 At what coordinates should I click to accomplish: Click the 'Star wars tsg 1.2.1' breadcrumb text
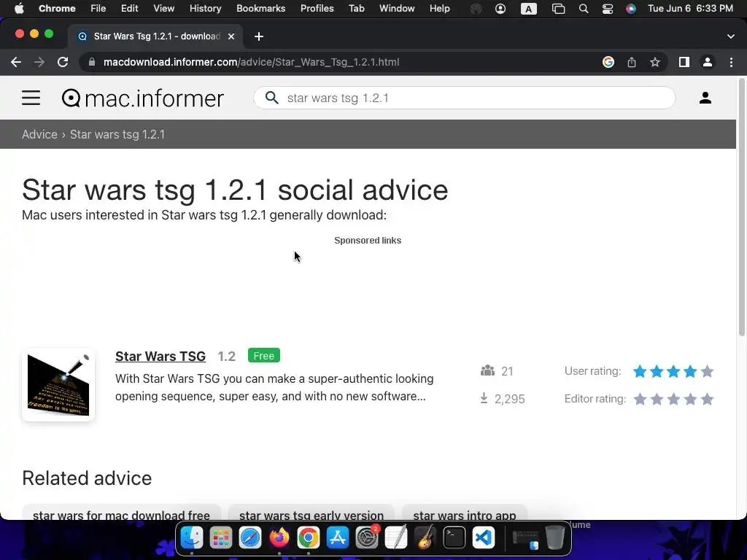(x=117, y=134)
